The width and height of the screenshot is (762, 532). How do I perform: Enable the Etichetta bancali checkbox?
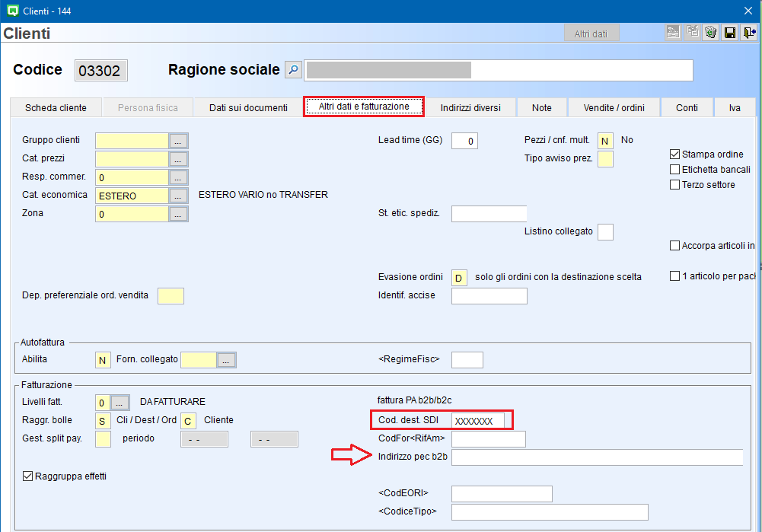pyautogui.click(x=674, y=170)
